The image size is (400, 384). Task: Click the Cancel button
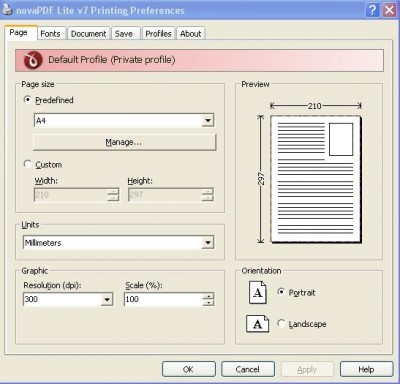pyautogui.click(x=248, y=369)
